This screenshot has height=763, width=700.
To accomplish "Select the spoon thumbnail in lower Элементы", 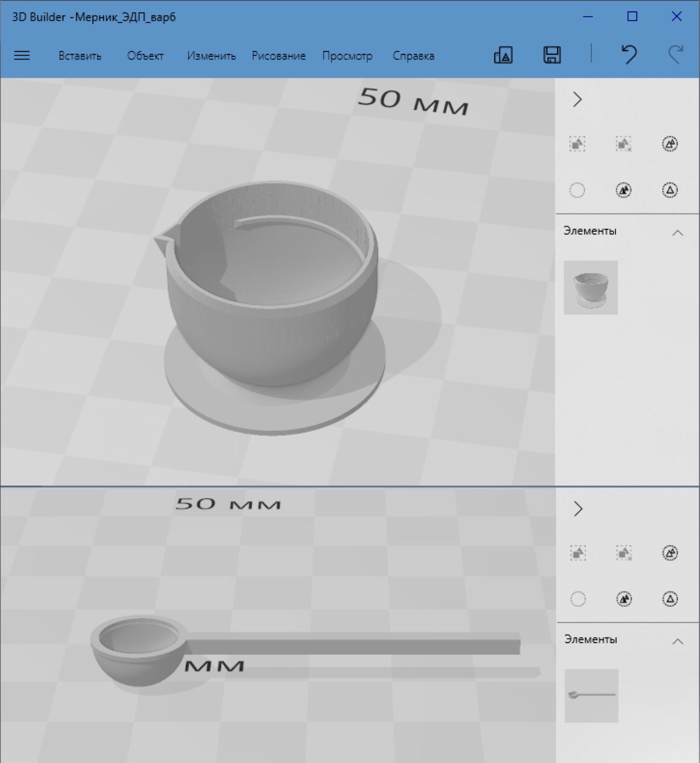I will tap(591, 695).
